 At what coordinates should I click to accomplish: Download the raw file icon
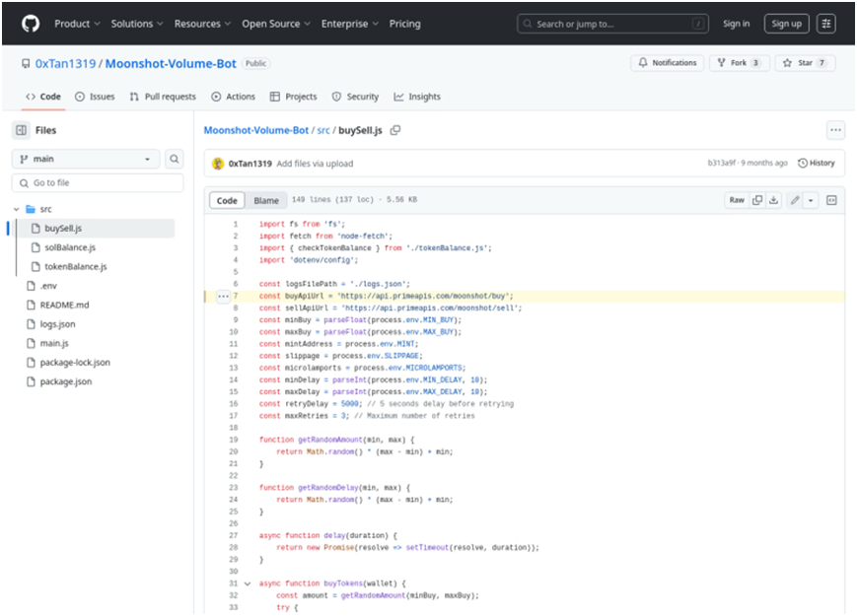(773, 200)
